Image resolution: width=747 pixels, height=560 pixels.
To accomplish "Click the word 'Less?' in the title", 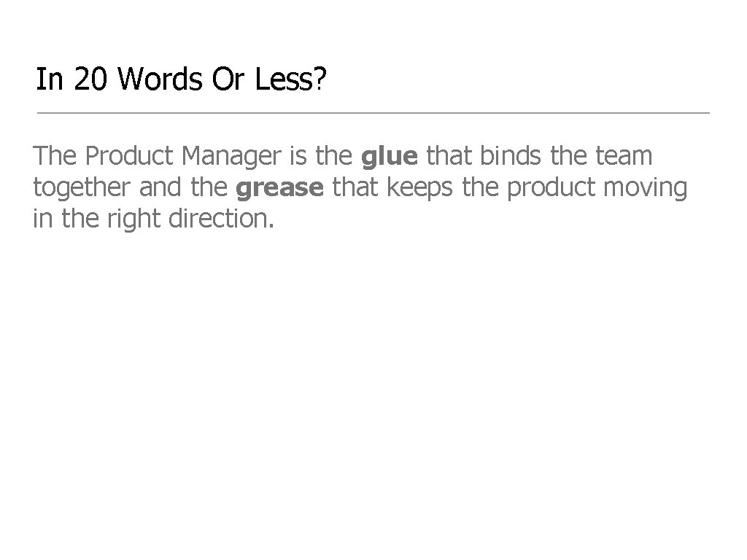I will click(290, 79).
